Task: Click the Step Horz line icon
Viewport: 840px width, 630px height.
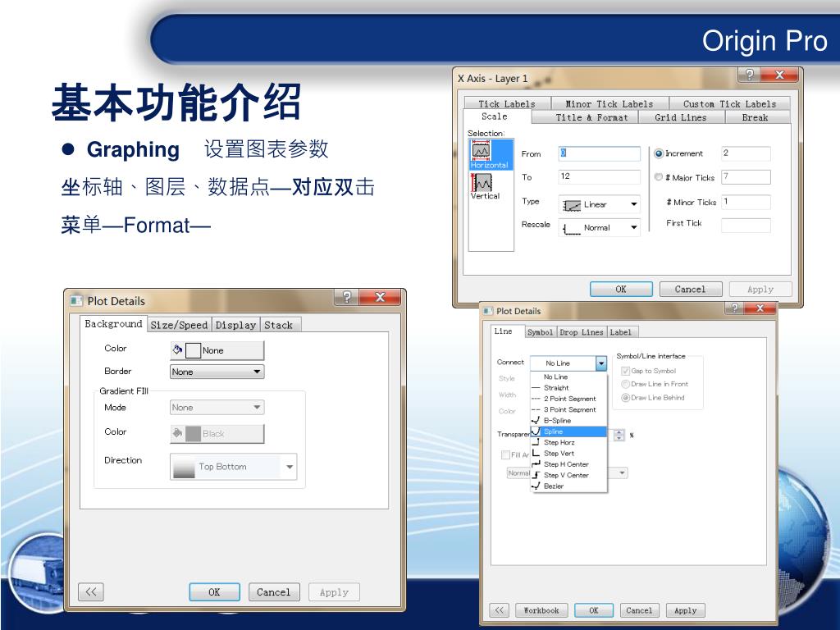Action: 536,442
